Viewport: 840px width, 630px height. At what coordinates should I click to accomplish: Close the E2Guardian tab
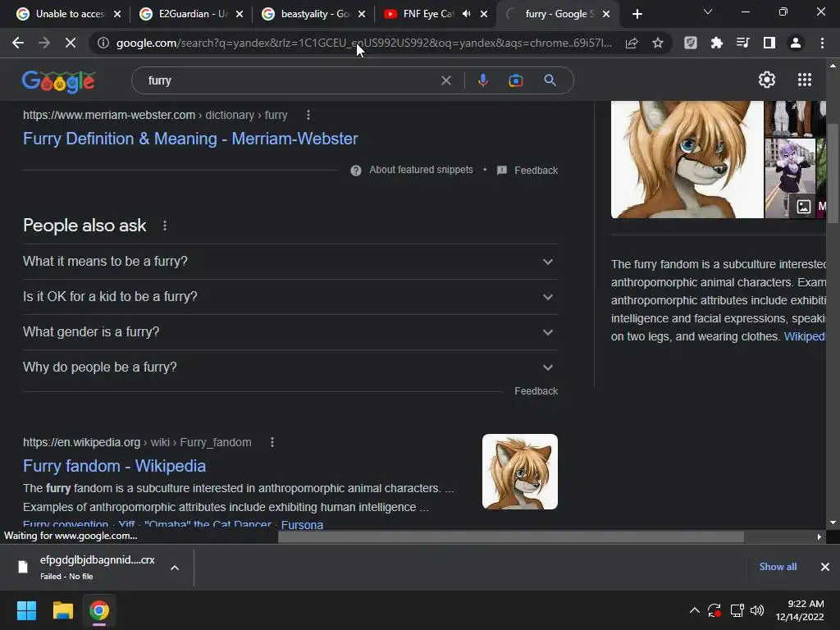[240, 15]
